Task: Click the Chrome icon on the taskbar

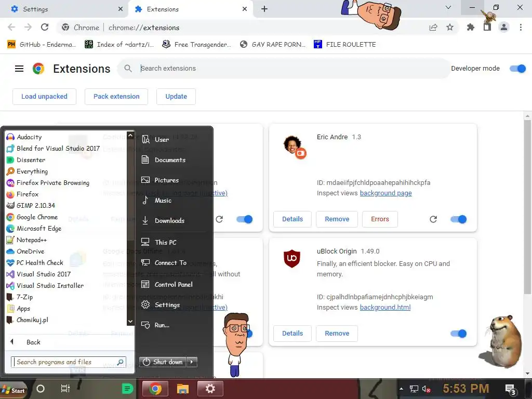Action: [x=155, y=389]
